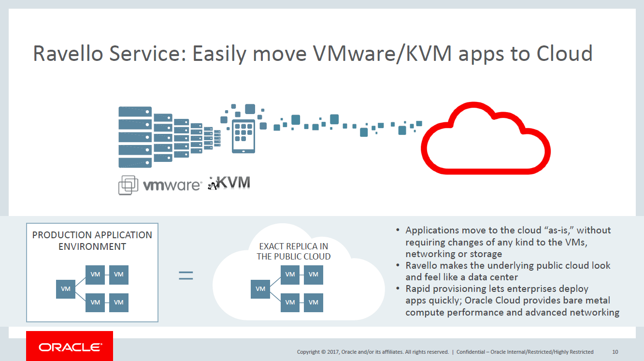Screen dimensions: 644x361
Task: Click the slide page number 10
Action: click(615, 352)
